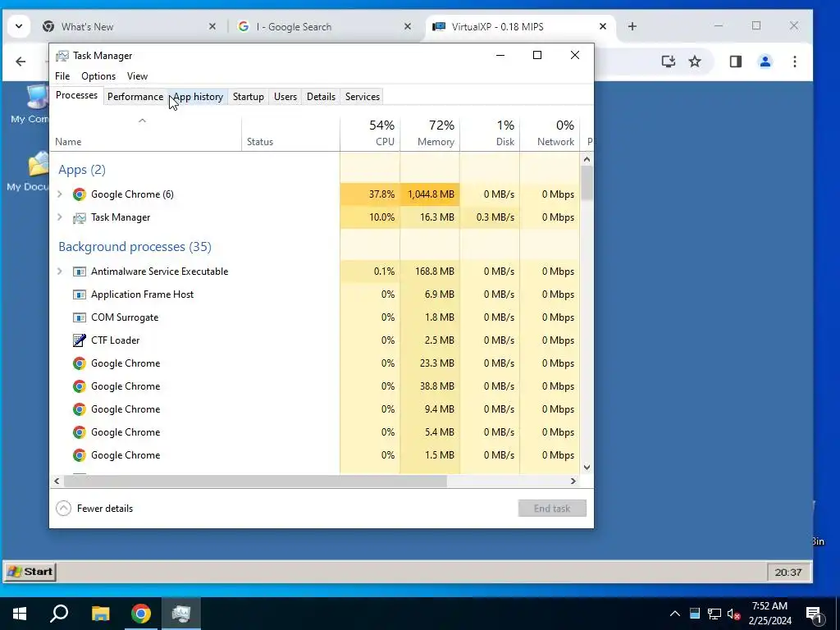Click the network status tray icon
The image size is (840, 630).
(714, 614)
